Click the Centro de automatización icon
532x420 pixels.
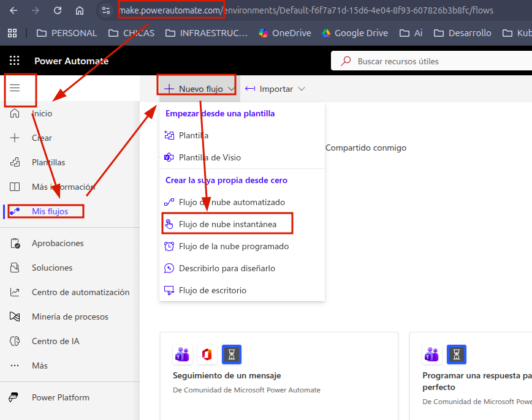(x=15, y=292)
